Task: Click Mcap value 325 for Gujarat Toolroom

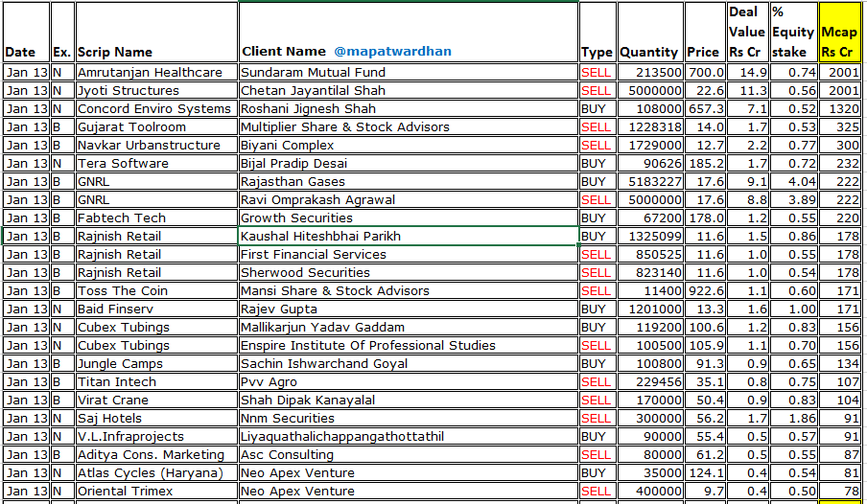Action: 840,127
